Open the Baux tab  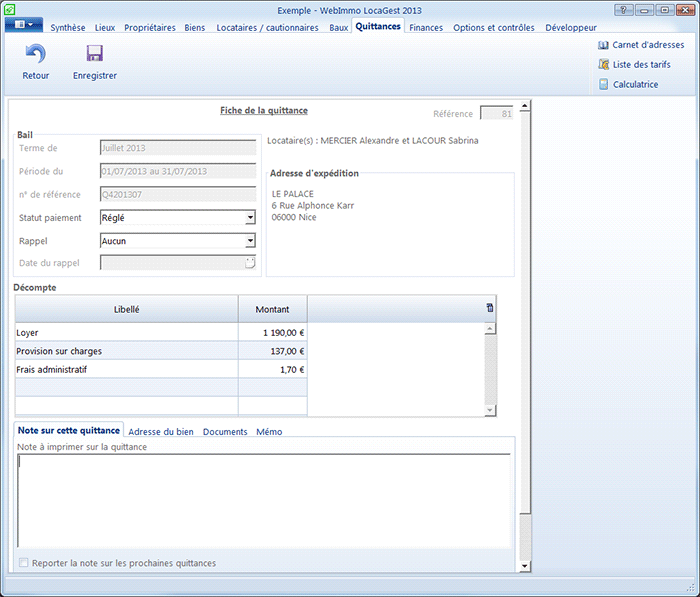click(339, 28)
